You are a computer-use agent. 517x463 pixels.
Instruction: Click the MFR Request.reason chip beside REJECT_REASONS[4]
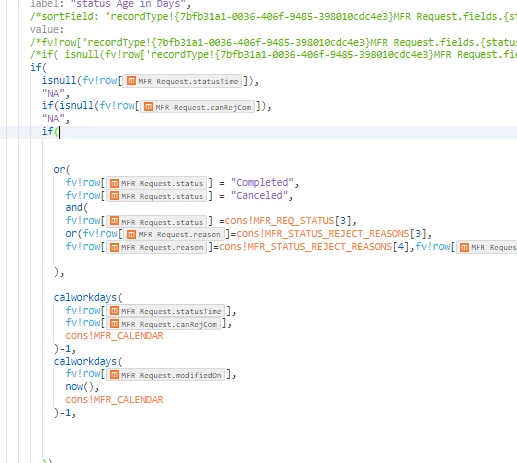click(x=156, y=247)
